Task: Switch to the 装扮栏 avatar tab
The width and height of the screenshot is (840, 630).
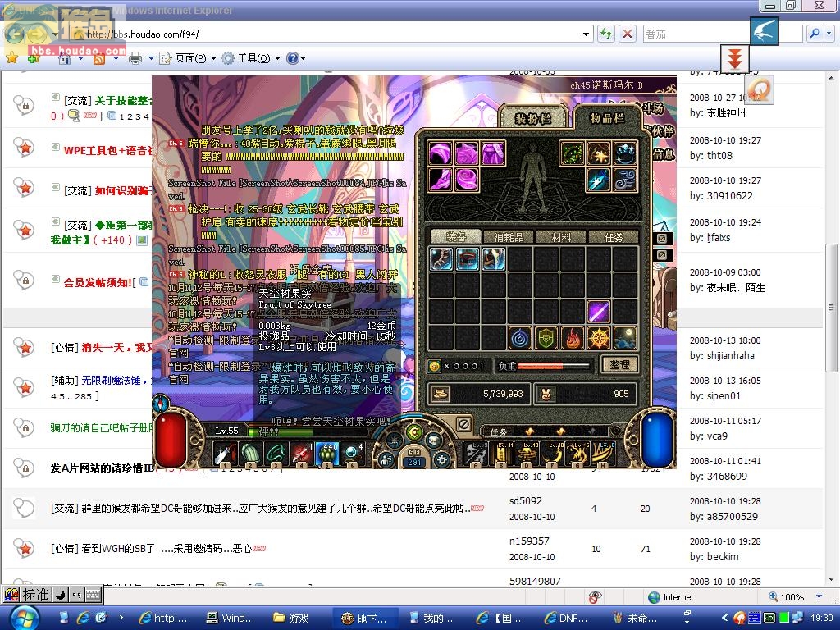Action: pos(533,118)
